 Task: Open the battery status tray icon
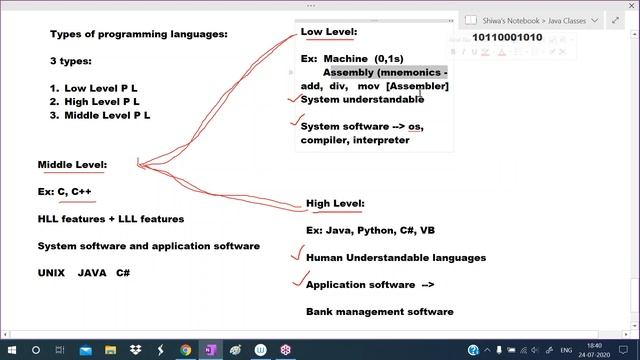(511, 350)
